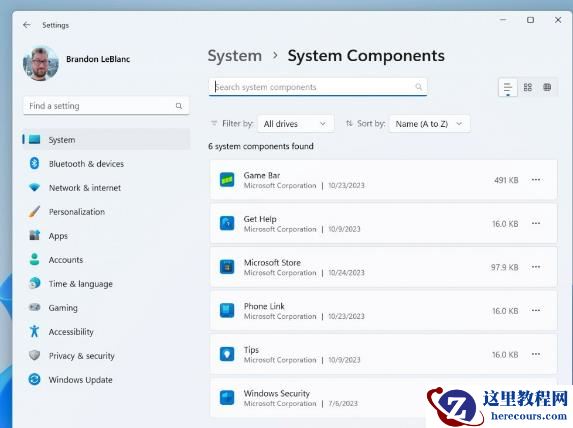Maximize the Settings window

tap(530, 20)
